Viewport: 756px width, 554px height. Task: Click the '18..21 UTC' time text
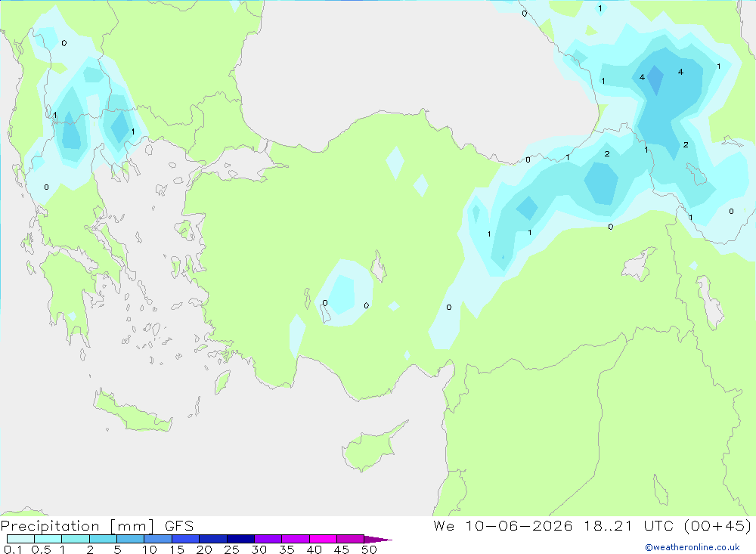pos(629,526)
